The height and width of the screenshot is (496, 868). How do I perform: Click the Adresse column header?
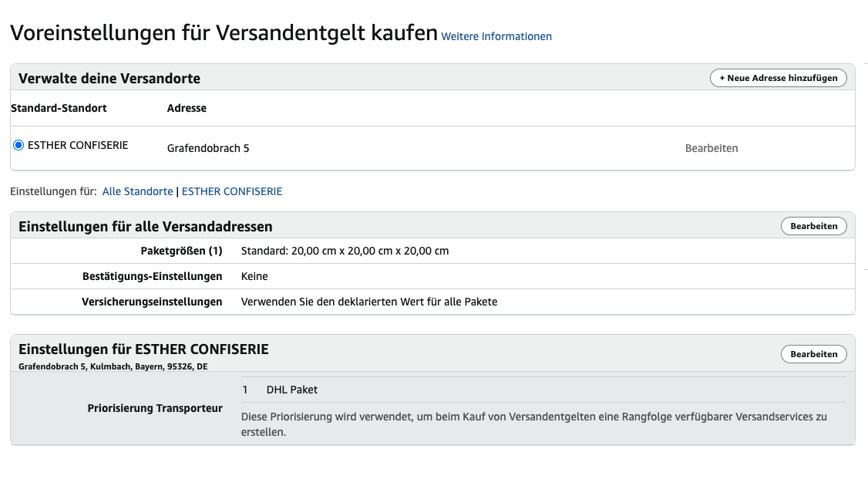[187, 108]
